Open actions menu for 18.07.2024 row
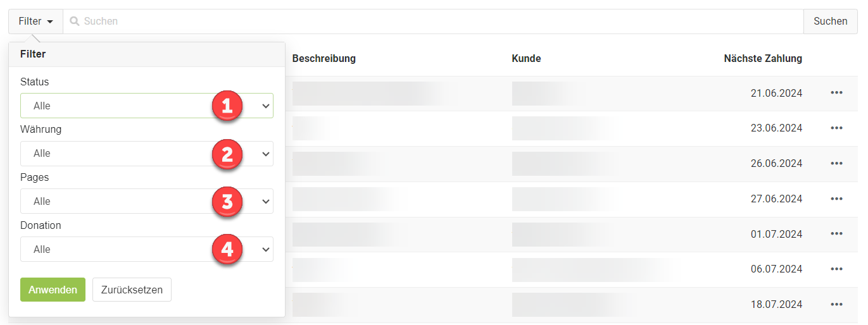This screenshot has width=868, height=325. tap(836, 305)
